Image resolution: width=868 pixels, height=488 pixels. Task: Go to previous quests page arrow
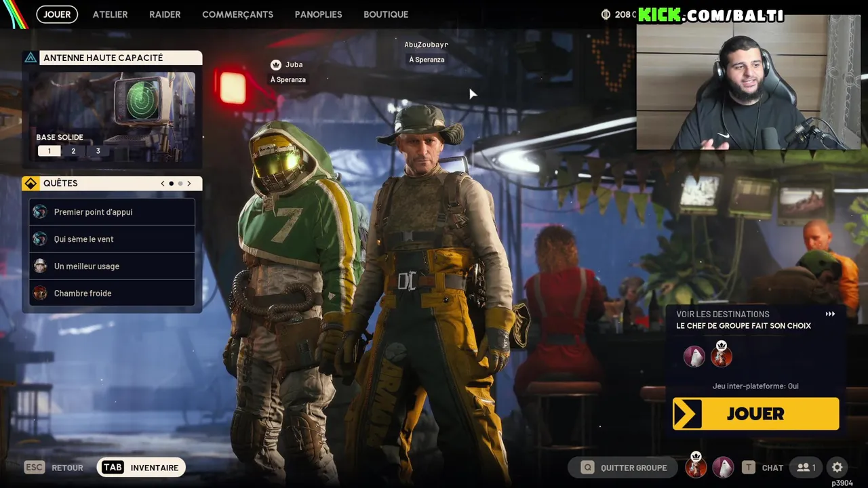click(163, 183)
